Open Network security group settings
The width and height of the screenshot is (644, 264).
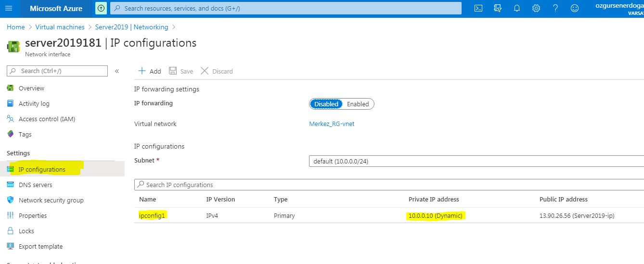tap(51, 200)
